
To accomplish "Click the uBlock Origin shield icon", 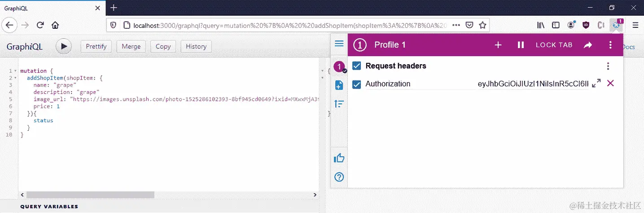I will (586, 25).
